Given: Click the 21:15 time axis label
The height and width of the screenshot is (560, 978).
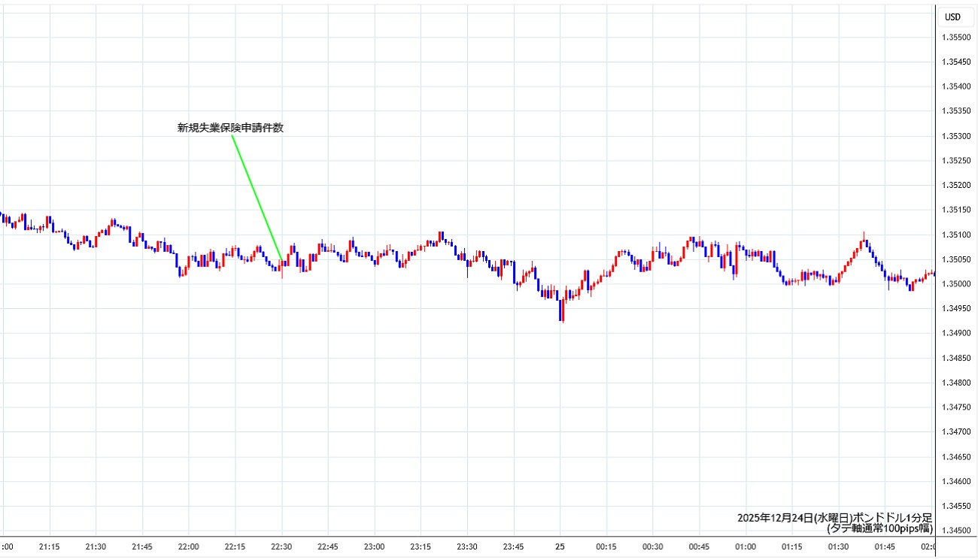Looking at the screenshot, I should click(x=50, y=546).
